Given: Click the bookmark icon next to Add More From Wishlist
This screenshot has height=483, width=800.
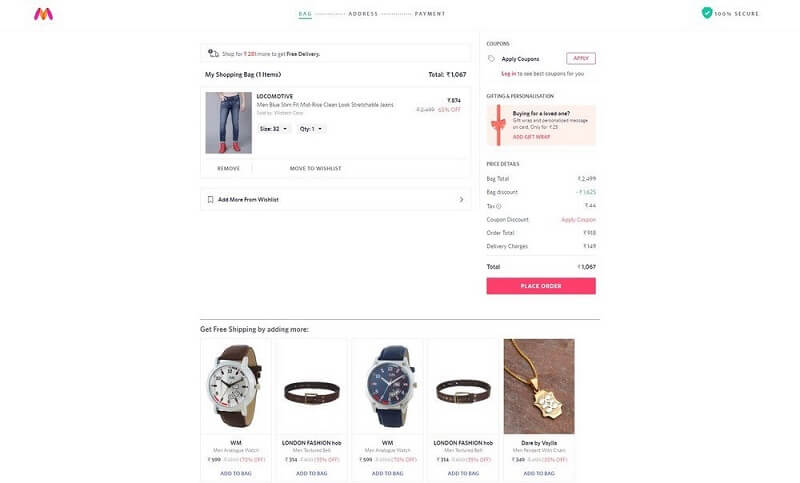Looking at the screenshot, I should pos(210,199).
